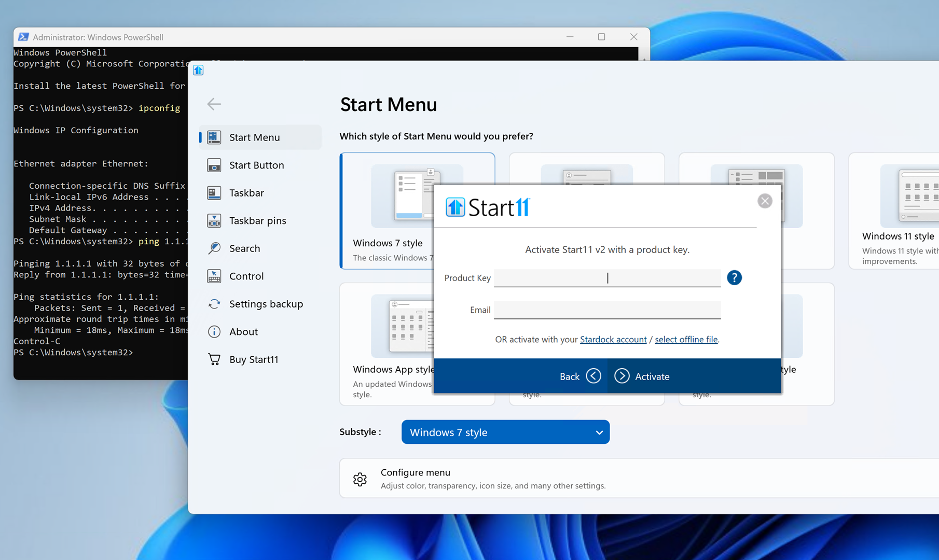Viewport: 939px width, 560px height.
Task: Expand the Substyle dropdown
Action: coord(505,432)
